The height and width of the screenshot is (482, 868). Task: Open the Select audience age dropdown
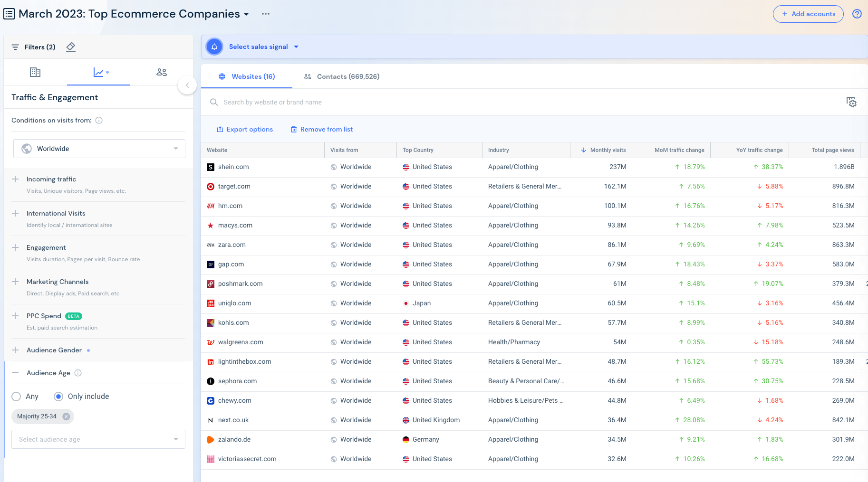coord(98,439)
